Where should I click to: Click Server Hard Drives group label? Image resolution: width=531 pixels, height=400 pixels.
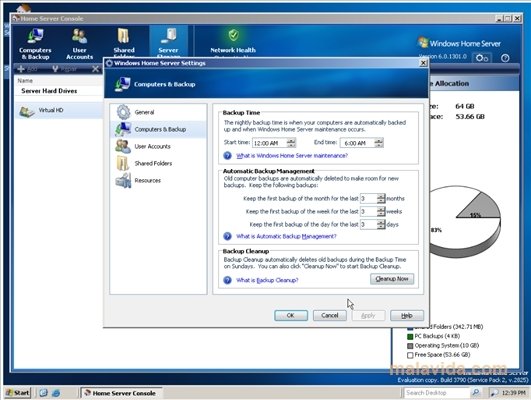49,91
